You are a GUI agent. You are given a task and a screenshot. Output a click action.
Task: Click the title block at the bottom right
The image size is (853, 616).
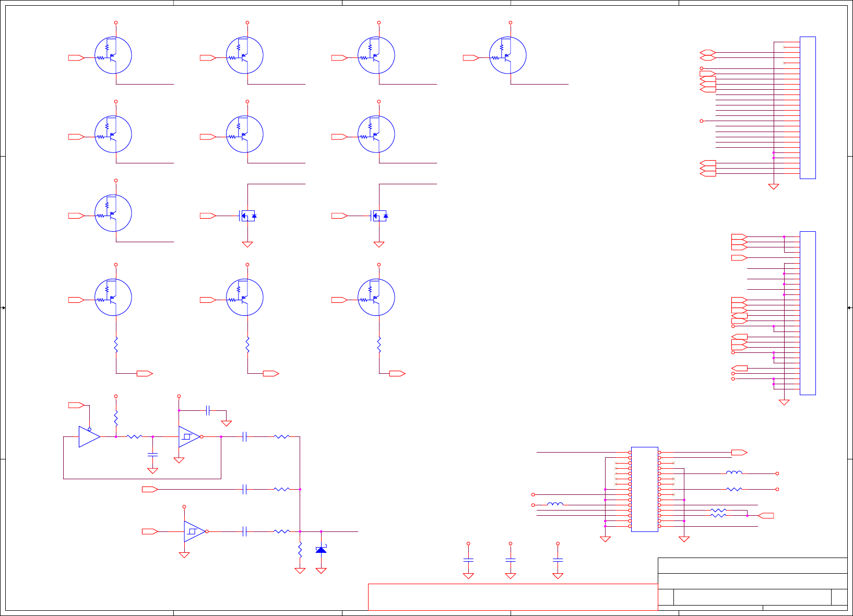coord(753,584)
